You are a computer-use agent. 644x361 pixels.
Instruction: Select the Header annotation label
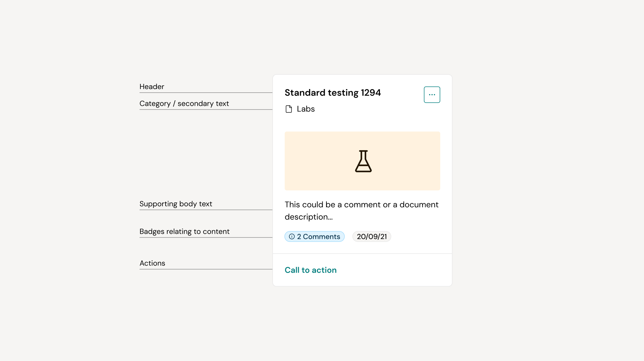tap(151, 86)
